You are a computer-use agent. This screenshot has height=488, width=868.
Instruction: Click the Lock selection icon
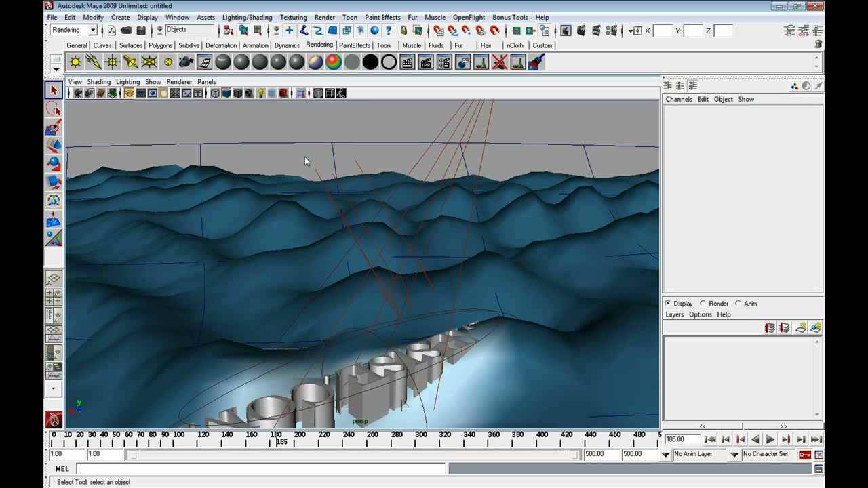[x=403, y=30]
